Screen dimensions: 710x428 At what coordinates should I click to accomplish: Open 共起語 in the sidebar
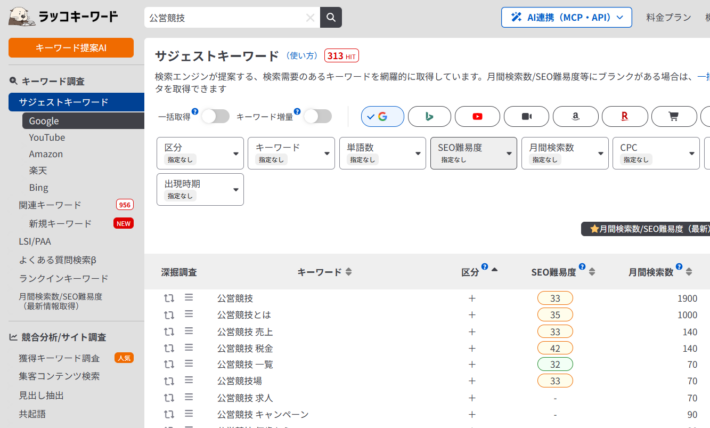pyautogui.click(x=32, y=414)
